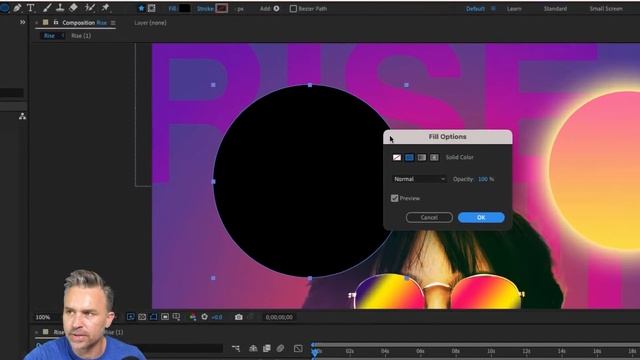Click the Opacity 100 value
Screen dimensions: 640x360
tap(483, 179)
